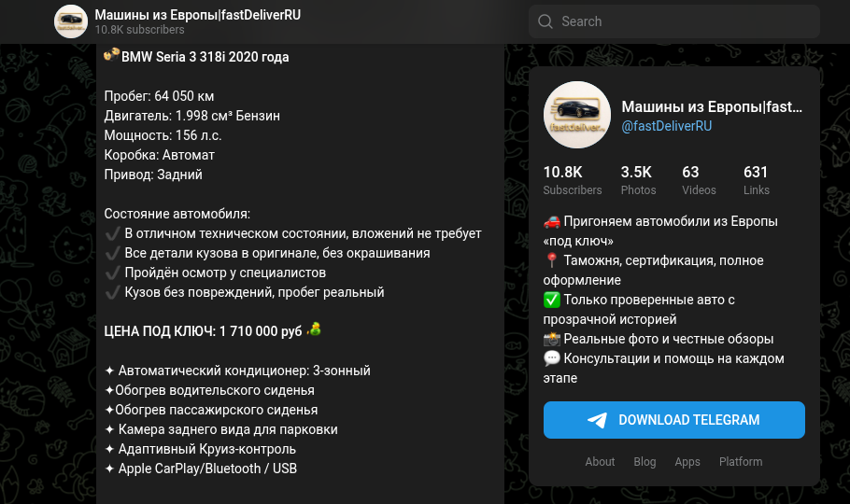Click the green checkmark emoji beside "Только проверенные"
The image size is (850, 504).
552,300
